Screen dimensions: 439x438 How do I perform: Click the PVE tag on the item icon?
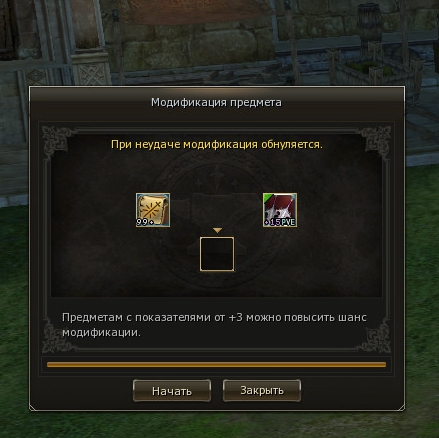point(288,222)
